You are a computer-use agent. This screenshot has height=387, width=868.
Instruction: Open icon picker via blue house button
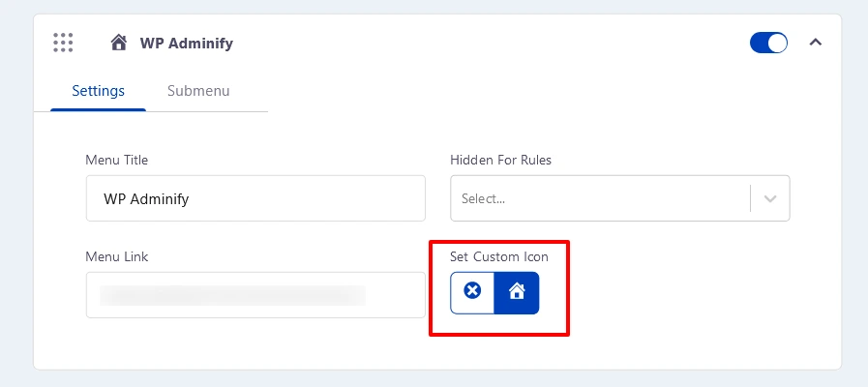click(517, 292)
